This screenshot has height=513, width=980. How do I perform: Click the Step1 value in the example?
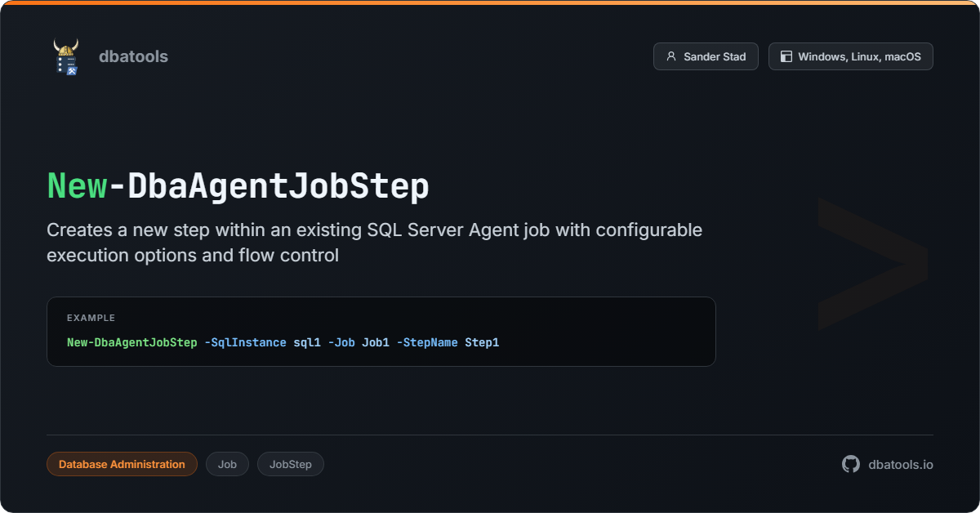point(482,342)
